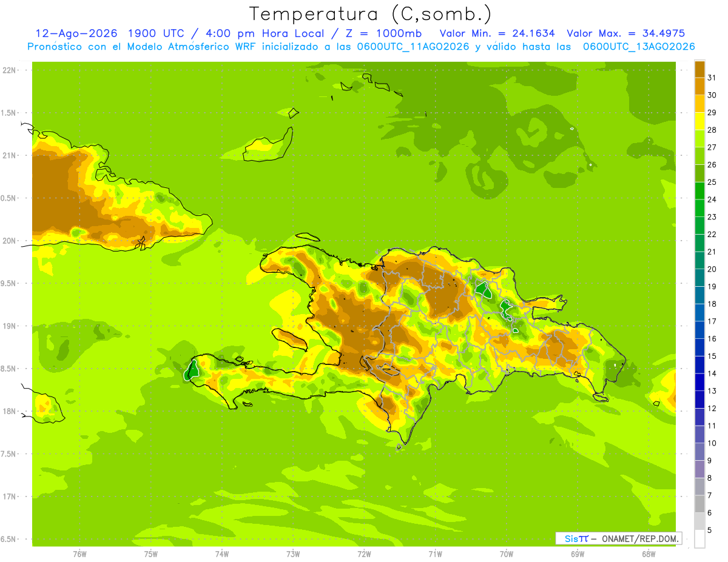Click the '69W' longitude axis label
This screenshot has width=728, height=562.
578,554
